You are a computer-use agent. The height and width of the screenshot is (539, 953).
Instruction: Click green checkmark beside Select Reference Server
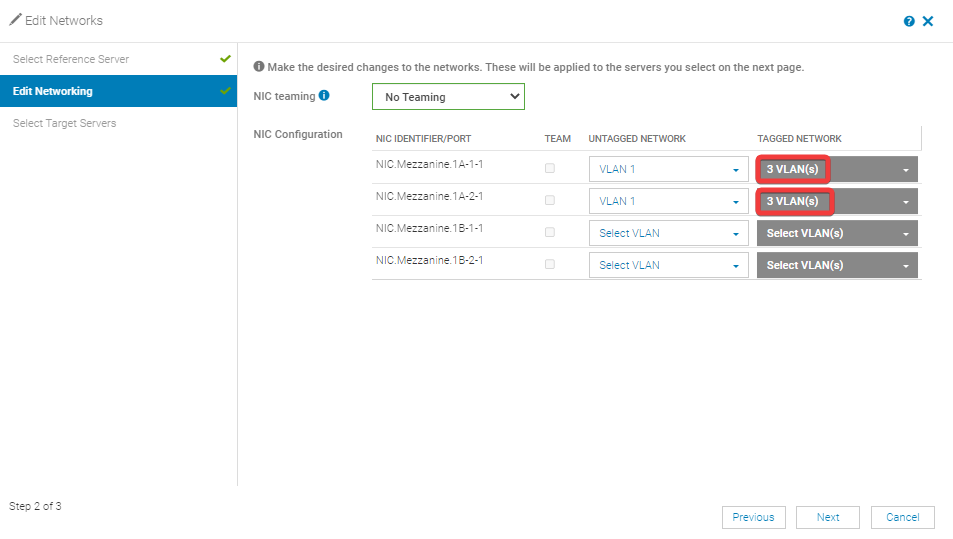[x=225, y=59]
